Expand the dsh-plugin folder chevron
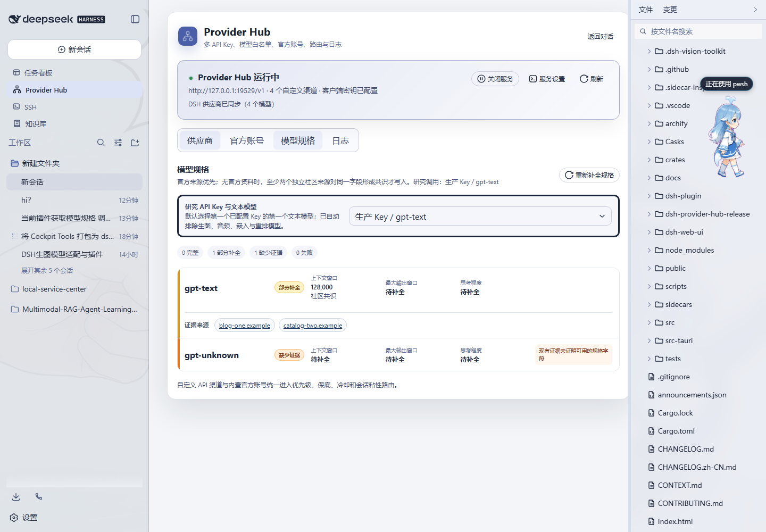 (x=649, y=196)
